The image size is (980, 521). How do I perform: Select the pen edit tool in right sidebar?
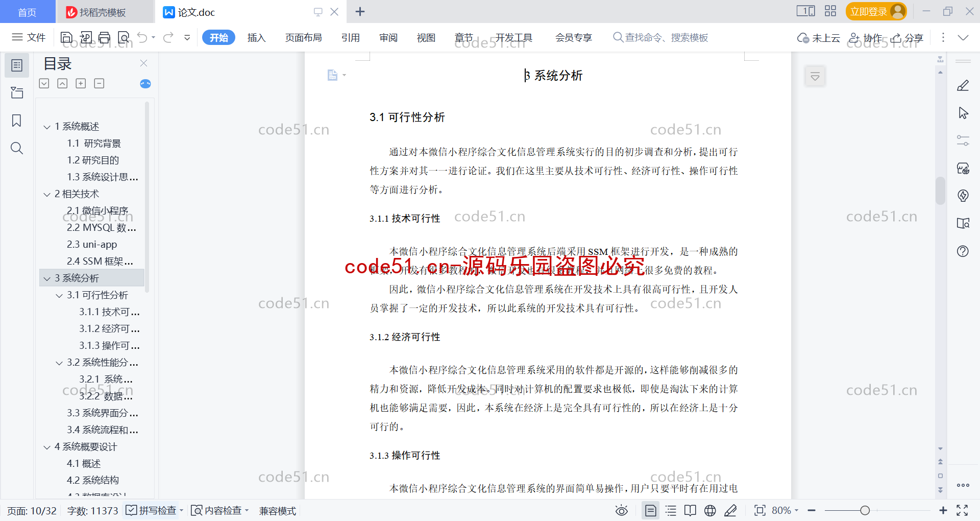[x=963, y=86]
